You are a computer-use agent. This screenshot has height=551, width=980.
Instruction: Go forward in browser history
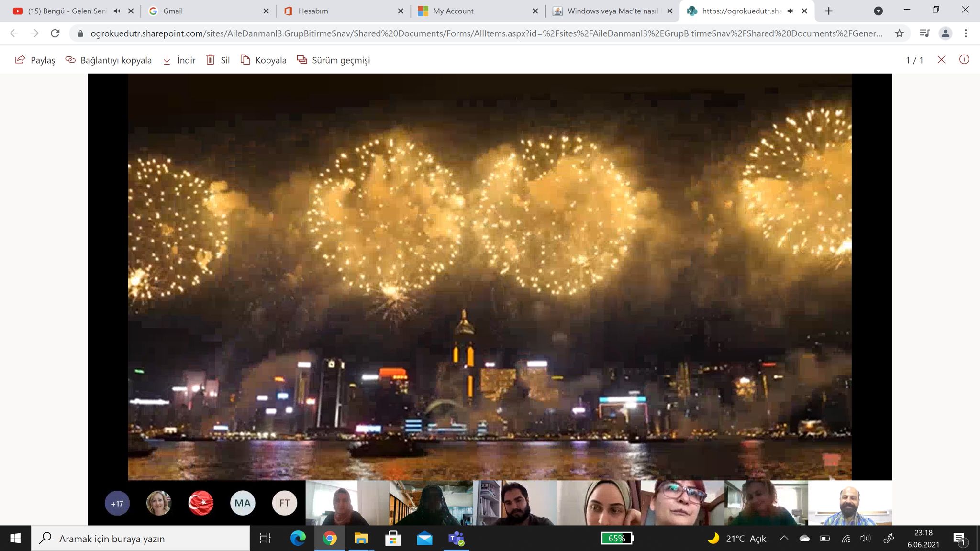(x=34, y=33)
